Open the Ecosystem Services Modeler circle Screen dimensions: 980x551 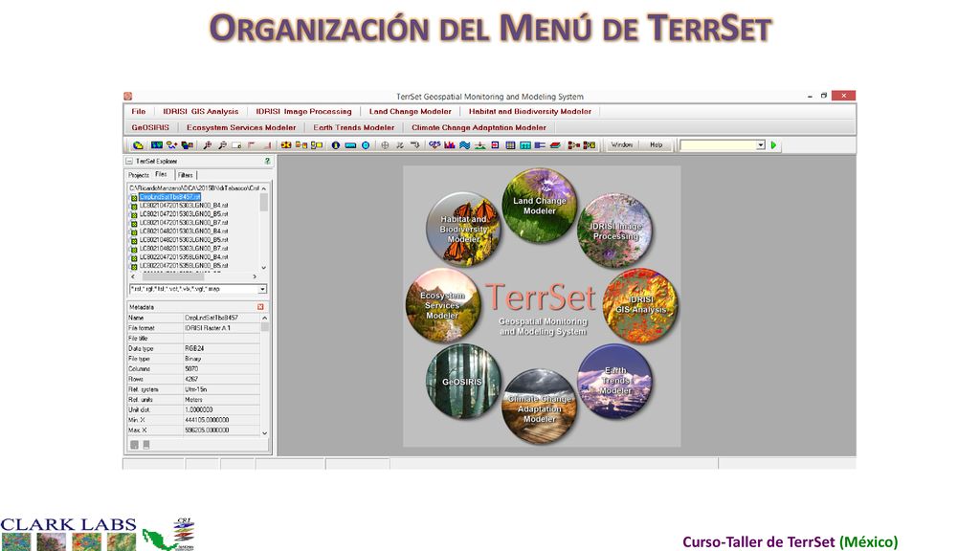tap(442, 305)
